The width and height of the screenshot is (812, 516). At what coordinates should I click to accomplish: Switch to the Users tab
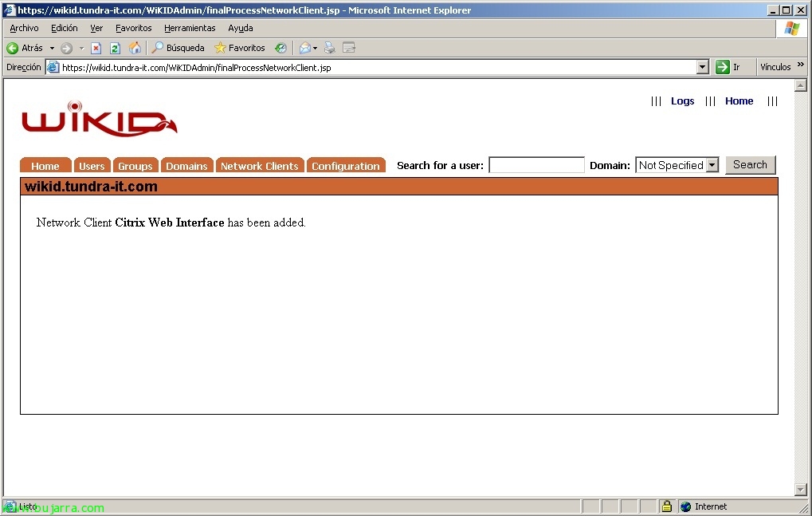click(92, 165)
